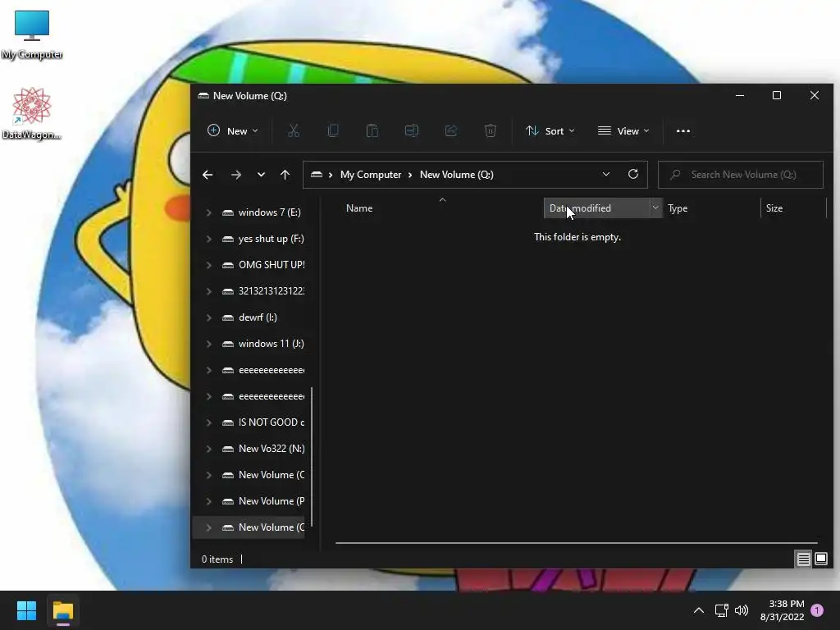Click the navigation pane vertical scrollbar
The width and height of the screenshot is (840, 630).
click(311, 457)
